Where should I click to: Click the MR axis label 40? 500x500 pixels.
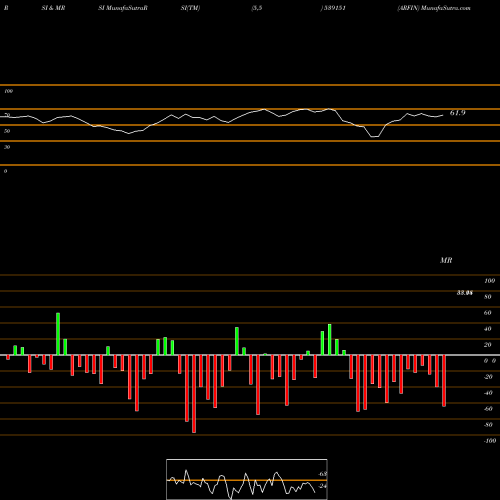pyautogui.click(x=487, y=329)
